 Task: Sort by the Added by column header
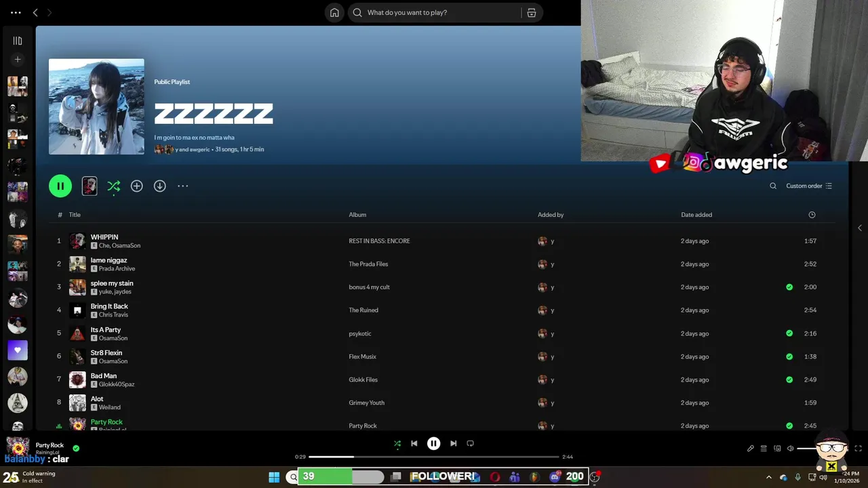pos(551,215)
